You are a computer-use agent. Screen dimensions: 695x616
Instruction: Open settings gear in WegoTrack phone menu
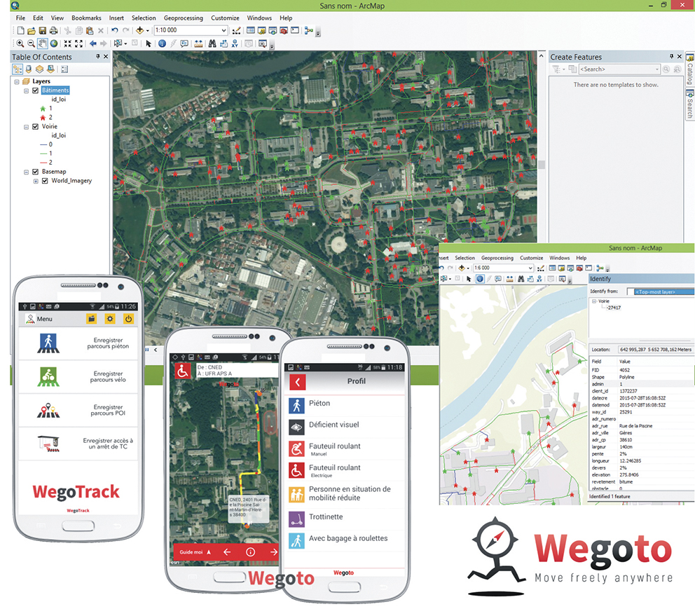[x=110, y=318]
